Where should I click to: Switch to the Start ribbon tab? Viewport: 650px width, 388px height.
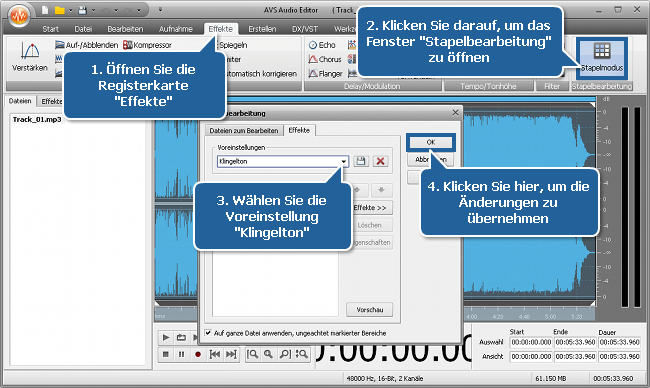[x=50, y=29]
